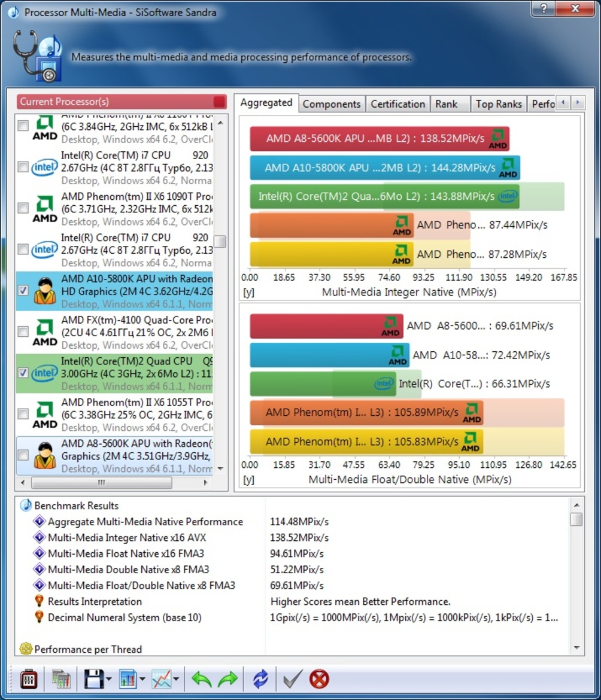Click the diamond icon beside Multi-Media Integer Native x16 AVX
This screenshot has width=601, height=700.
(x=40, y=537)
